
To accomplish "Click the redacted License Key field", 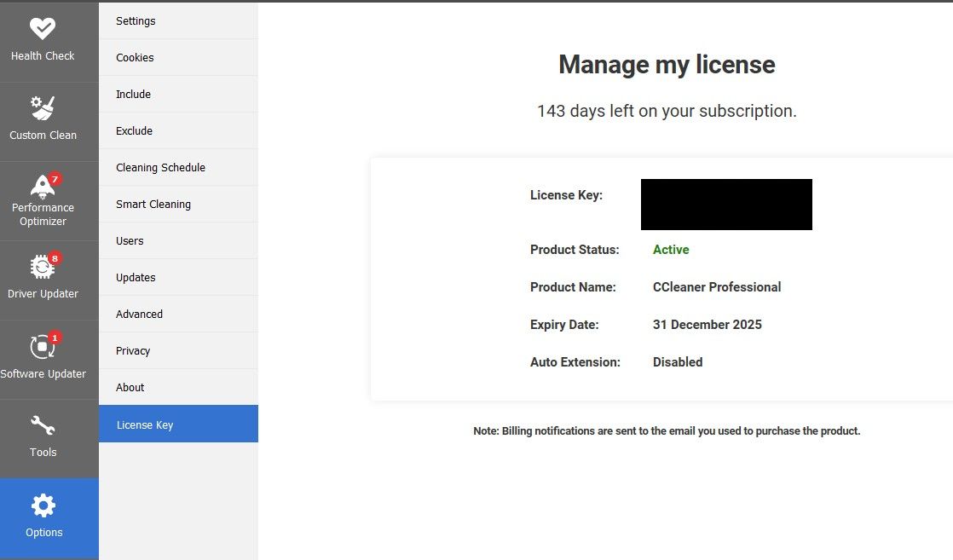I will (x=726, y=205).
